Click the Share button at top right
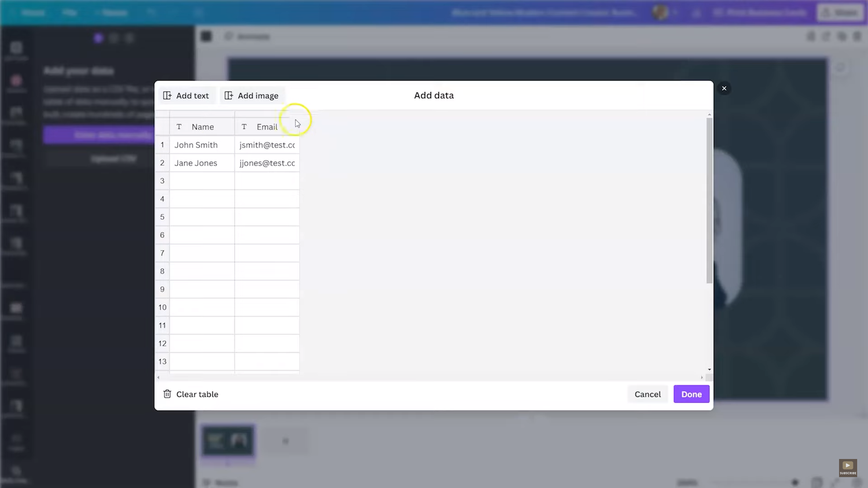The height and width of the screenshot is (488, 868). tap(840, 12)
